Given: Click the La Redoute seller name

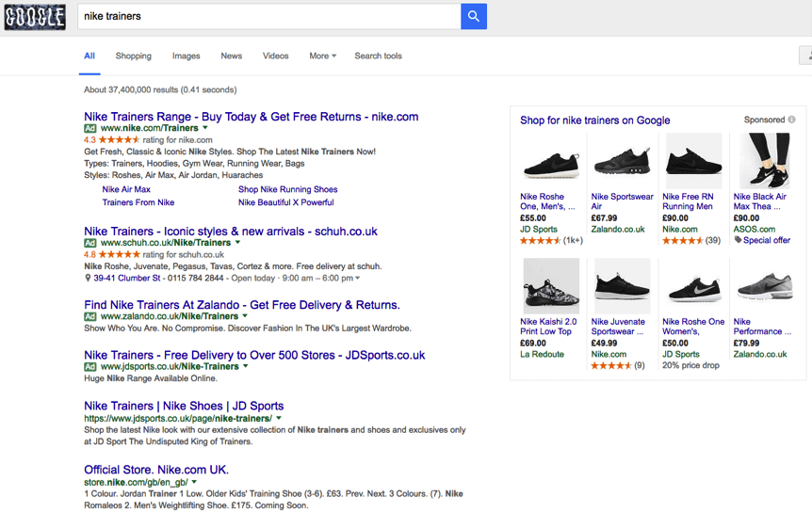Looking at the screenshot, I should (542, 354).
